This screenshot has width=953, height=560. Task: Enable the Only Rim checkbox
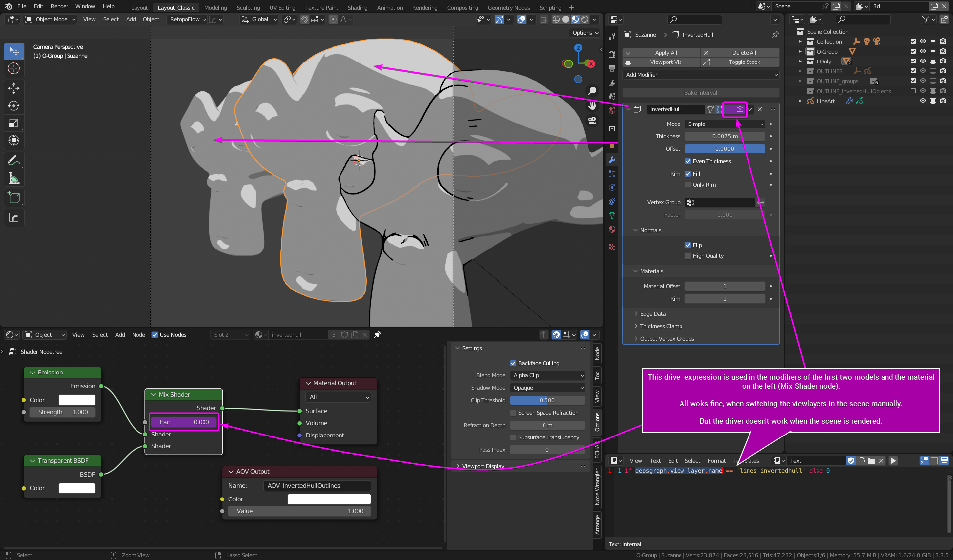pos(688,185)
